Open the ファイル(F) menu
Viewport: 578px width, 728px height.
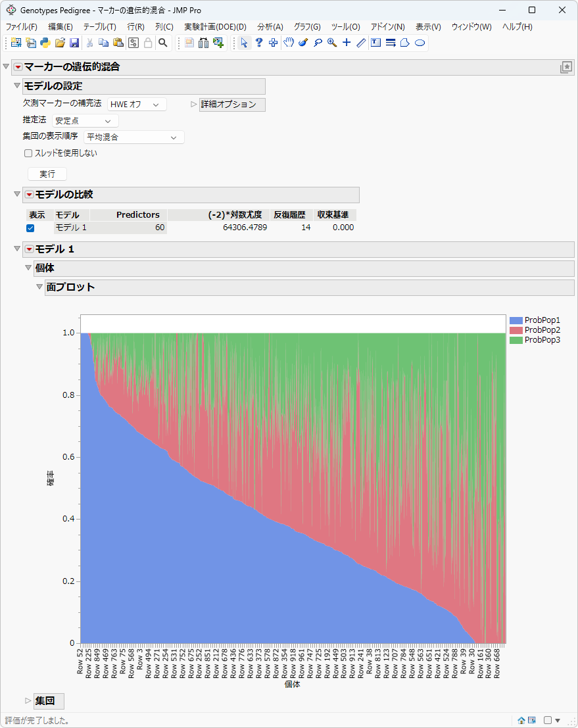click(21, 27)
